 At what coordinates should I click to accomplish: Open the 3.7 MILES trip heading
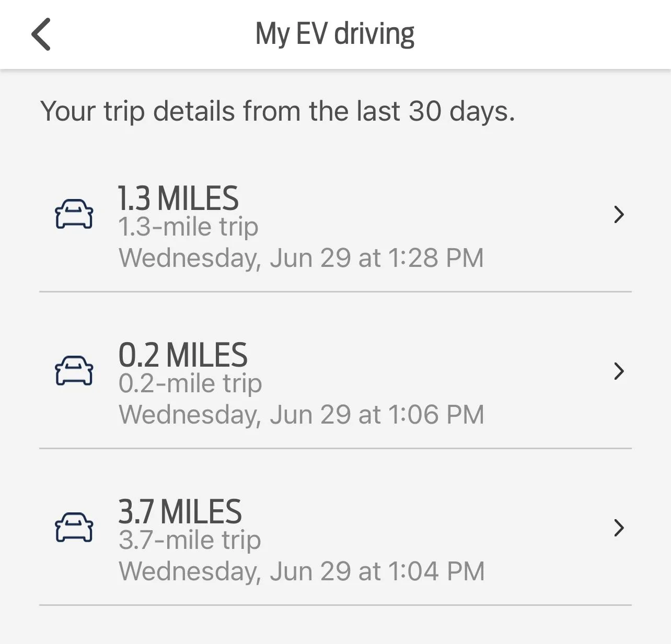click(x=180, y=512)
